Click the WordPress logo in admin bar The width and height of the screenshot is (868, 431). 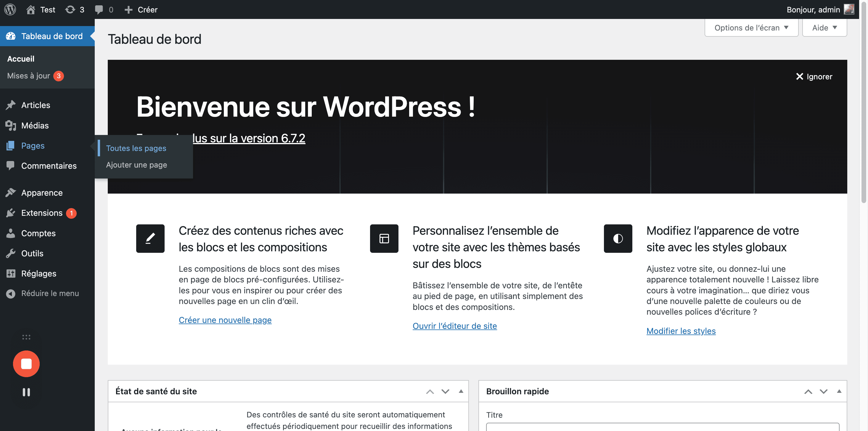tap(10, 9)
